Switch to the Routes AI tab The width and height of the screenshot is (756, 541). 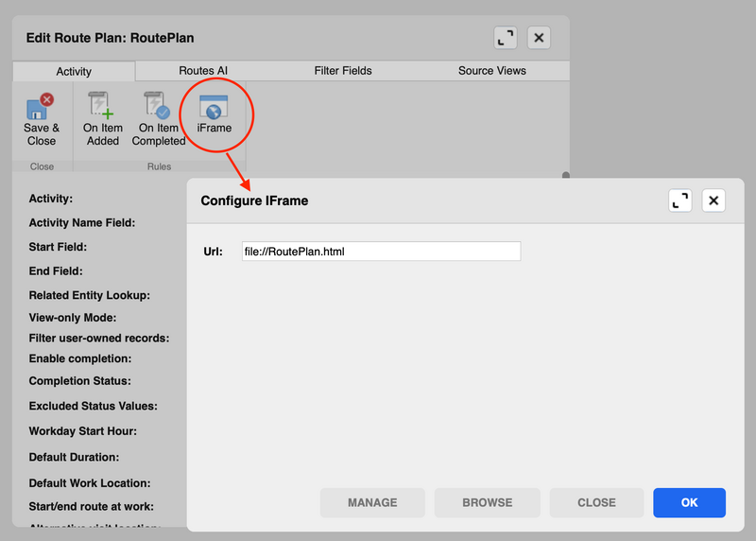point(203,71)
